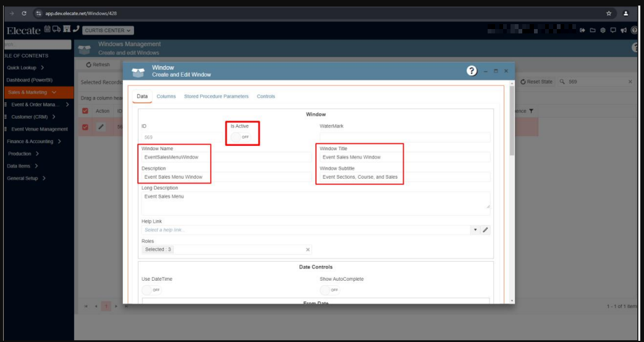Image resolution: width=644 pixels, height=342 pixels.
Task: Click the phone icon in top header
Action: coord(75,29)
